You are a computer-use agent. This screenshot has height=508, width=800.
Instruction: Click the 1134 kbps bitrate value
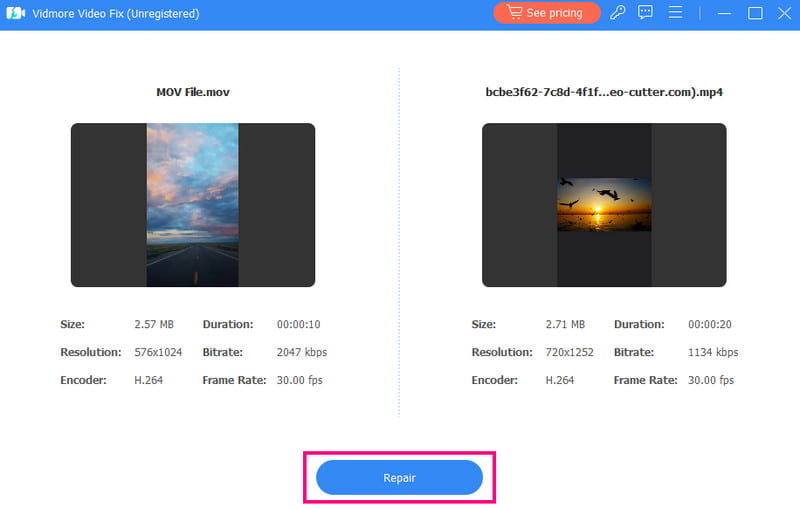[712, 352]
